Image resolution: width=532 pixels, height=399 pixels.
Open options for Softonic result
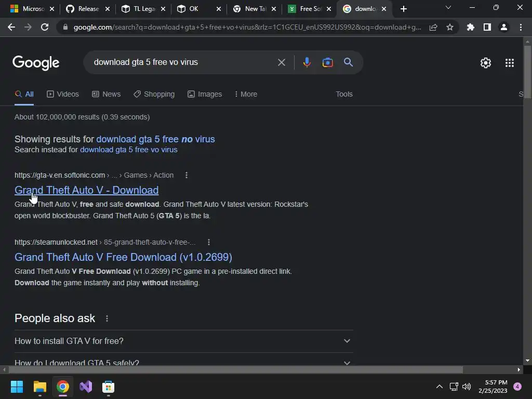click(187, 175)
